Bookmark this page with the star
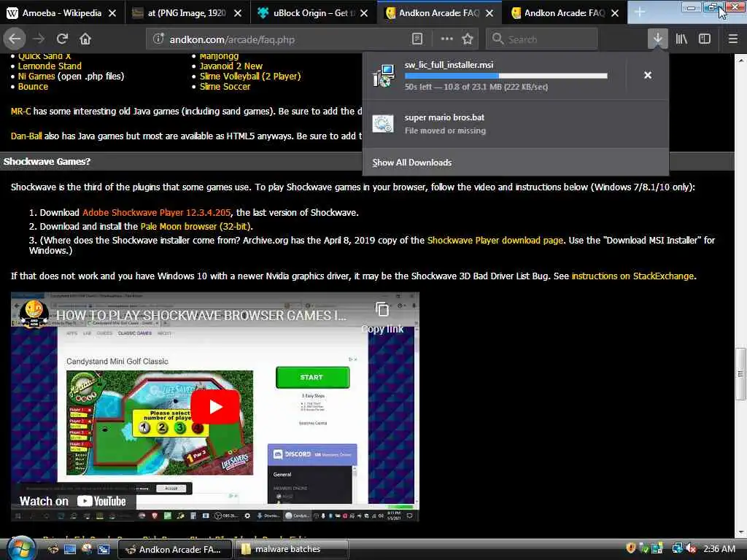The image size is (747, 560). (468, 39)
